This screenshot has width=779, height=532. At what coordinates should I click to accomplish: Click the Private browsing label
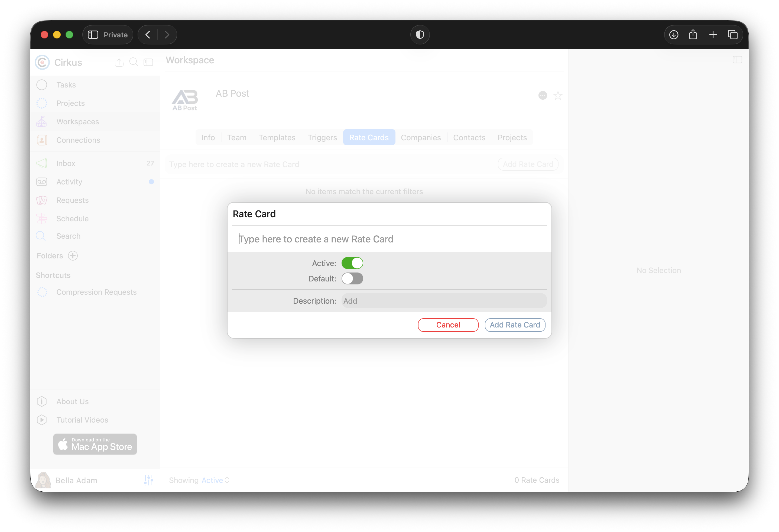[x=115, y=35]
